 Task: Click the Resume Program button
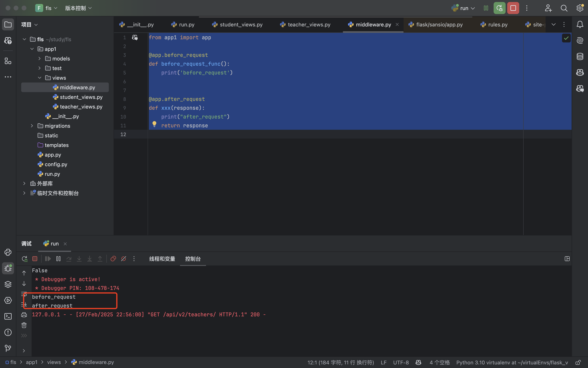(48, 259)
